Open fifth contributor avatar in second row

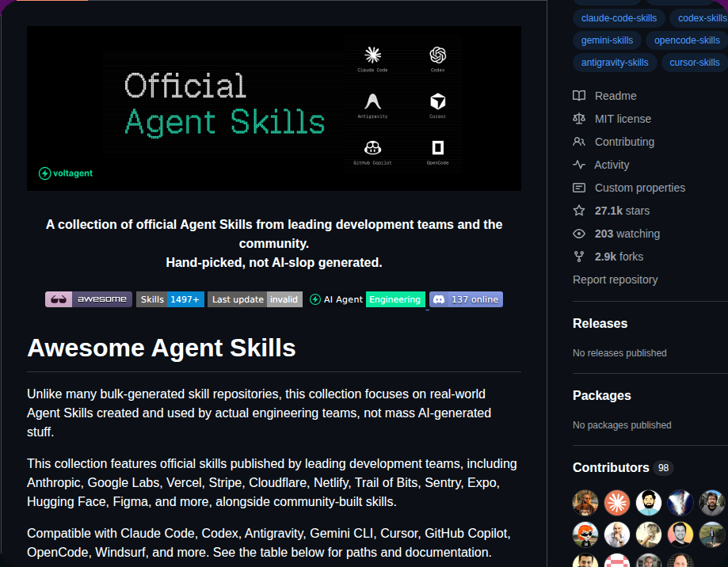click(711, 534)
